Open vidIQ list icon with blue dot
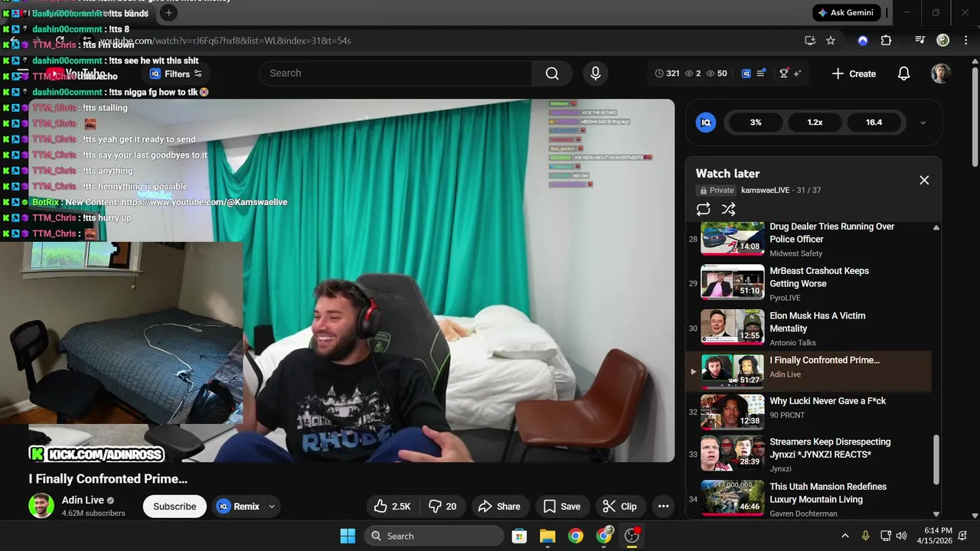The width and height of the screenshot is (980, 551). 761,73
